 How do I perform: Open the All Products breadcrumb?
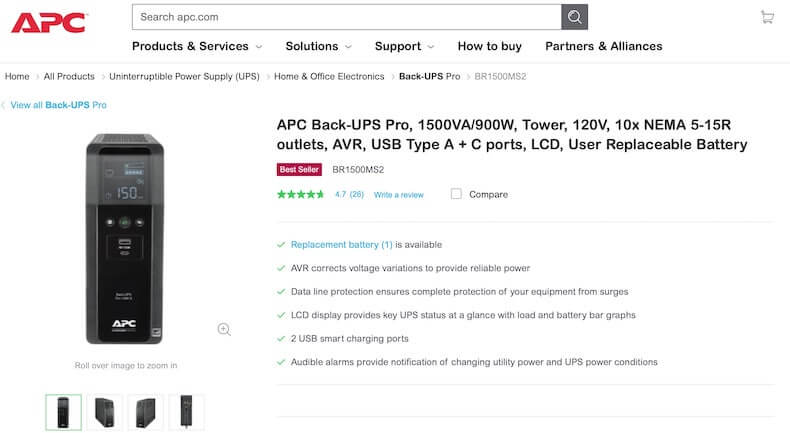coord(69,76)
